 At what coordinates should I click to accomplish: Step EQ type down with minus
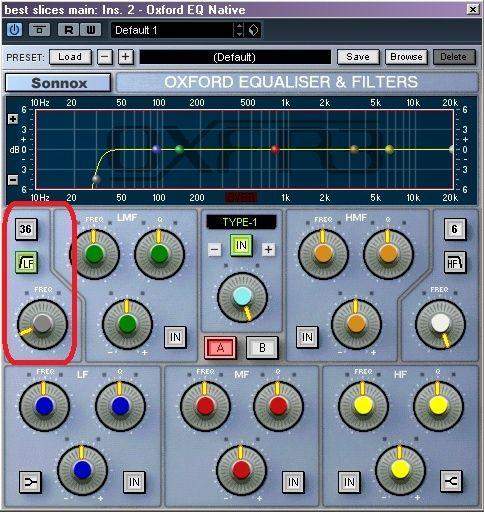[x=215, y=249]
